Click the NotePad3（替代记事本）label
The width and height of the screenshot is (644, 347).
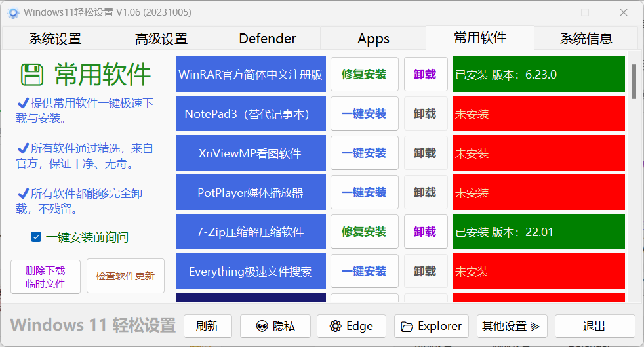(x=251, y=113)
